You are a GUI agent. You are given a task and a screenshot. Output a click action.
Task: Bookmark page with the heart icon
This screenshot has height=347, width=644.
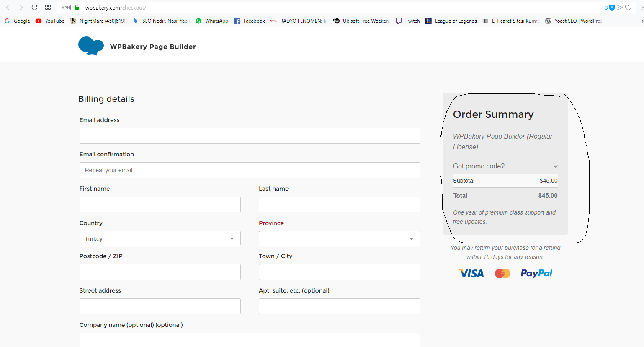[628, 8]
